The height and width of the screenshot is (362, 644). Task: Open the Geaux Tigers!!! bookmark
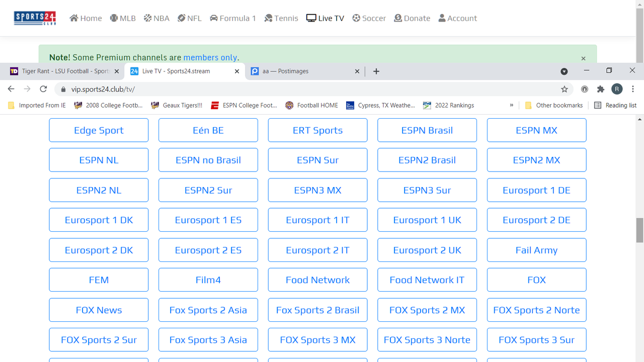click(177, 106)
